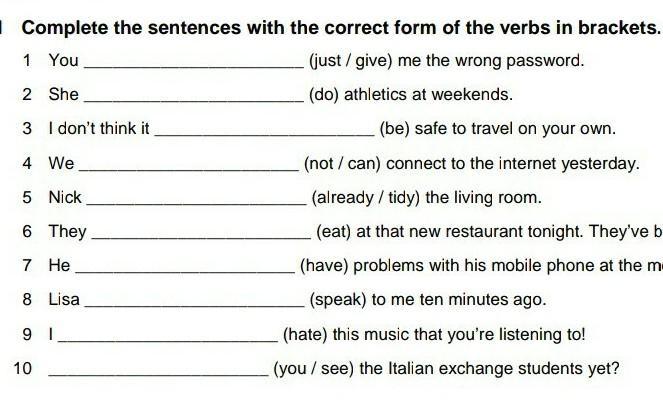Click the "(have)" verb hint in sentence 7
The width and height of the screenshot is (663, 405).
coord(323,266)
